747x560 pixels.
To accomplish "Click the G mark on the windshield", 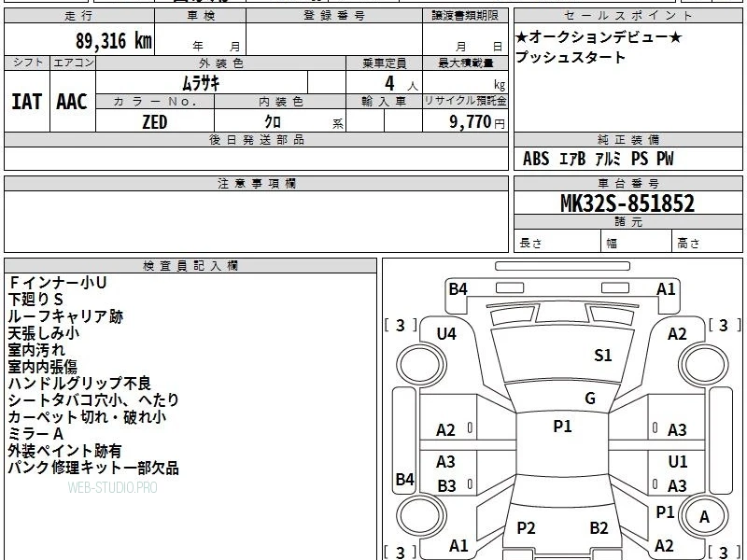I will tap(590, 399).
